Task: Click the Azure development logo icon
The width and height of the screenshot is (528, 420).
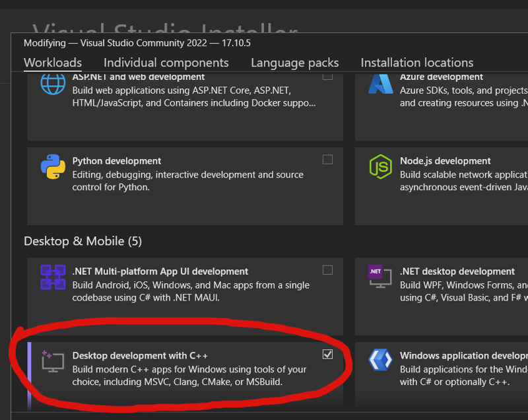Action: pyautogui.click(x=381, y=83)
